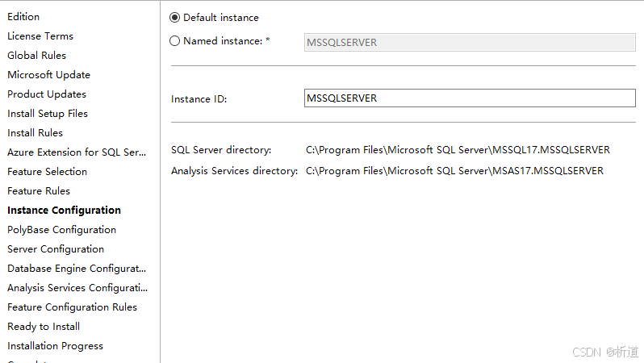Go to PolyBase Configuration step

(62, 230)
